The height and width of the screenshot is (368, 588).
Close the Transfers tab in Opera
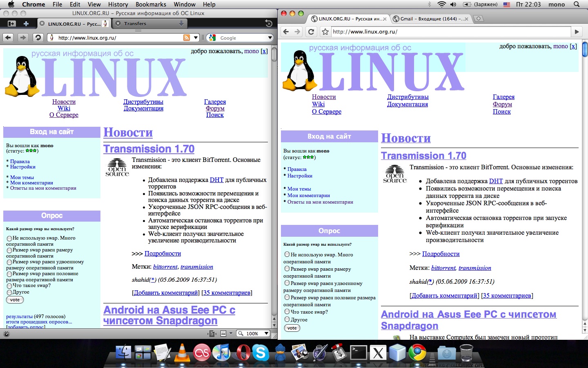118,24
